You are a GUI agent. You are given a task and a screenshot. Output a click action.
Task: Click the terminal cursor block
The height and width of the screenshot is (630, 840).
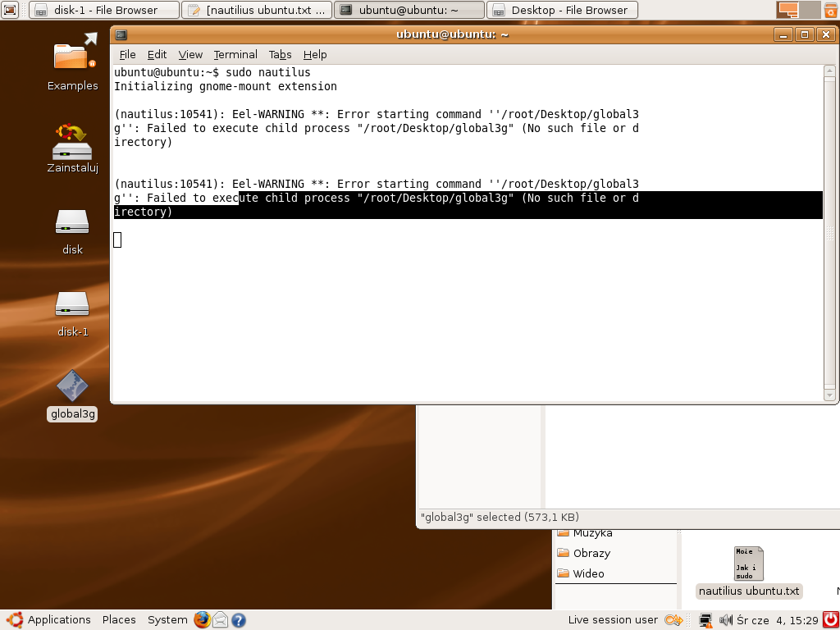(x=117, y=240)
